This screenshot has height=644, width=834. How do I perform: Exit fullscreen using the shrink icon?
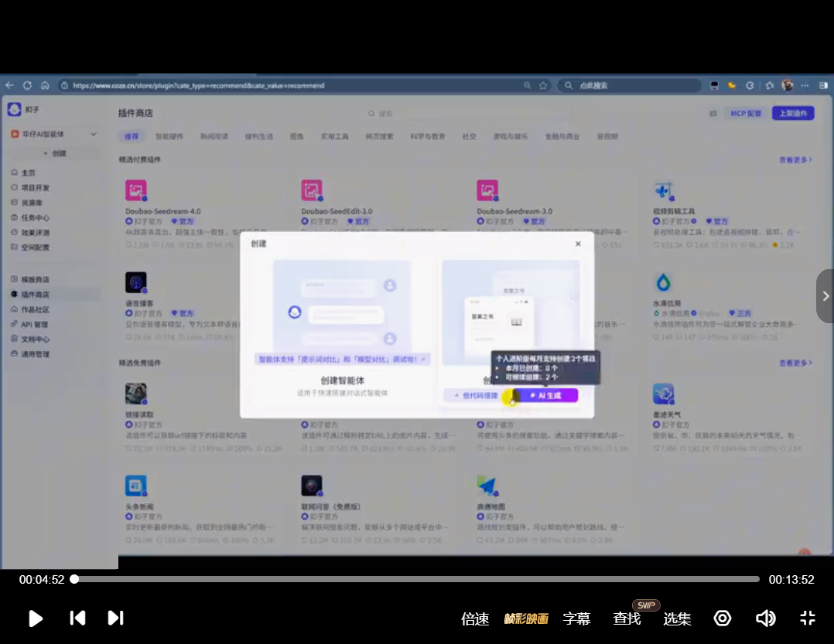point(808,618)
